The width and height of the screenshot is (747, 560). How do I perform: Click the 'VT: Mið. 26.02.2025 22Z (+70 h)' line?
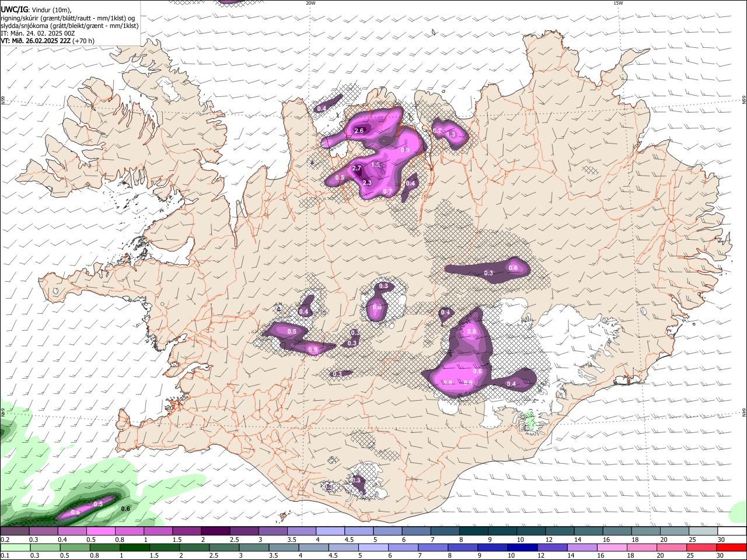47,41
